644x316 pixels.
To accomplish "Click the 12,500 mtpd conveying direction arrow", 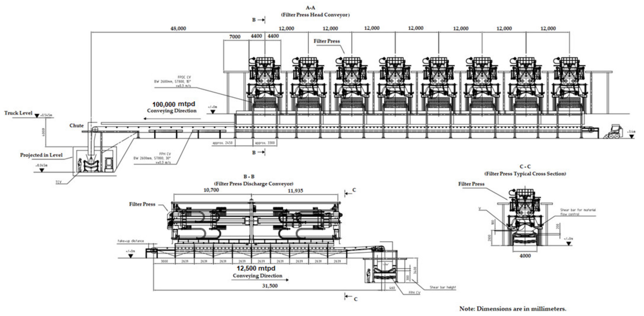I will tap(260, 280).
